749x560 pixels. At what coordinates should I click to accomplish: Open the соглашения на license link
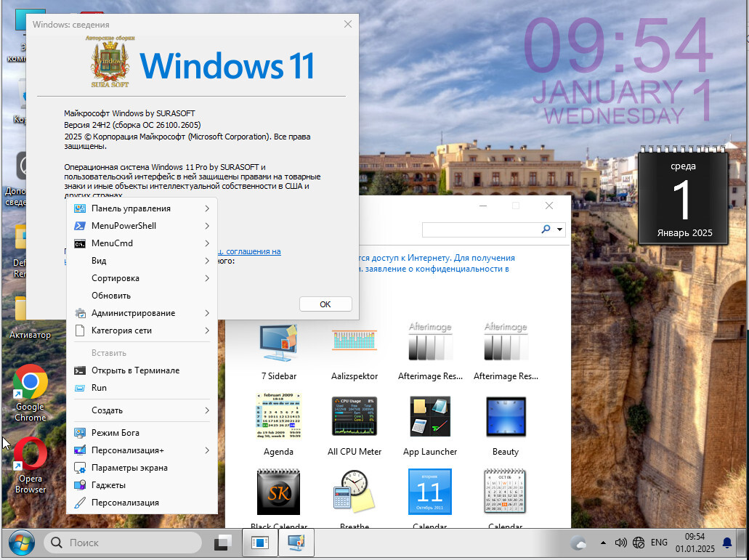click(249, 251)
